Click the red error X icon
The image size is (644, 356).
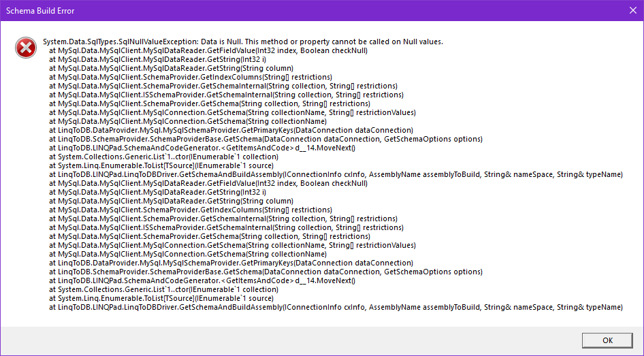coord(26,48)
